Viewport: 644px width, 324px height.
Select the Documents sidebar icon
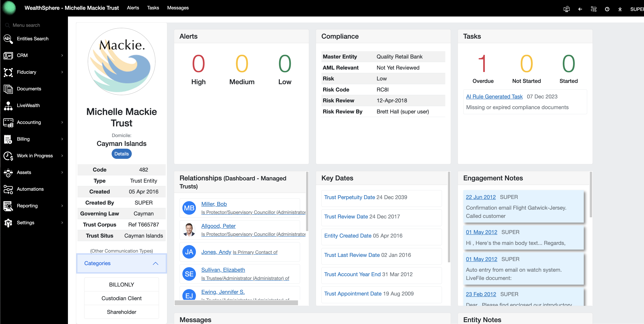(8, 89)
